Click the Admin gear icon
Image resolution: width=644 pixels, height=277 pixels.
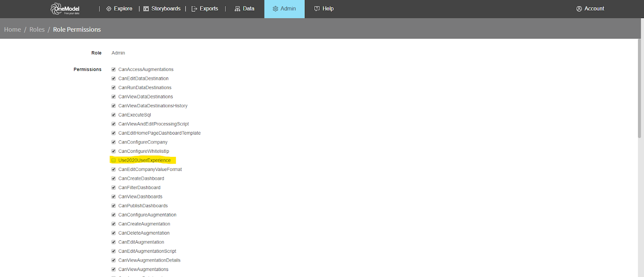tap(275, 9)
